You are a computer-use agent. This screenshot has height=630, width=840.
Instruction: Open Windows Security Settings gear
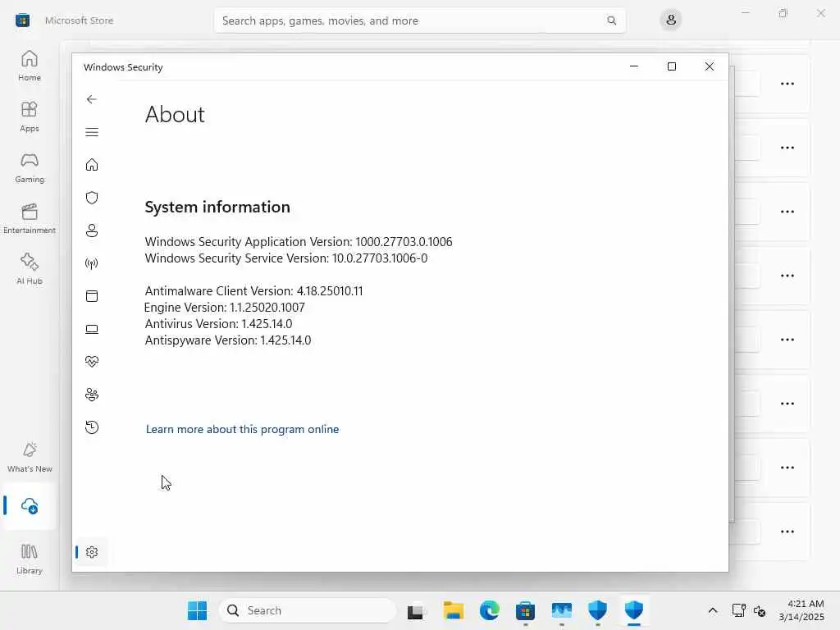(92, 552)
